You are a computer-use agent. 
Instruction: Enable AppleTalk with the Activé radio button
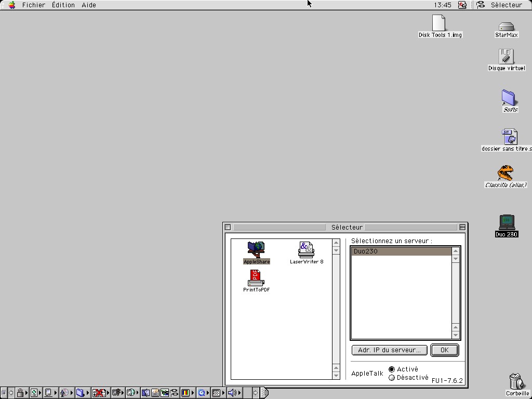pyautogui.click(x=392, y=369)
